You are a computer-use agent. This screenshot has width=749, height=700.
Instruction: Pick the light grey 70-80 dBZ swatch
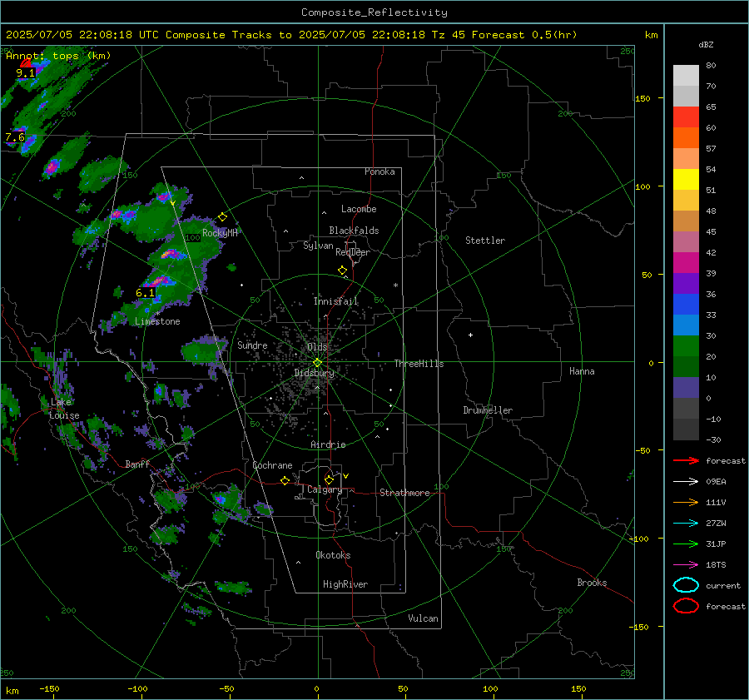(686, 75)
